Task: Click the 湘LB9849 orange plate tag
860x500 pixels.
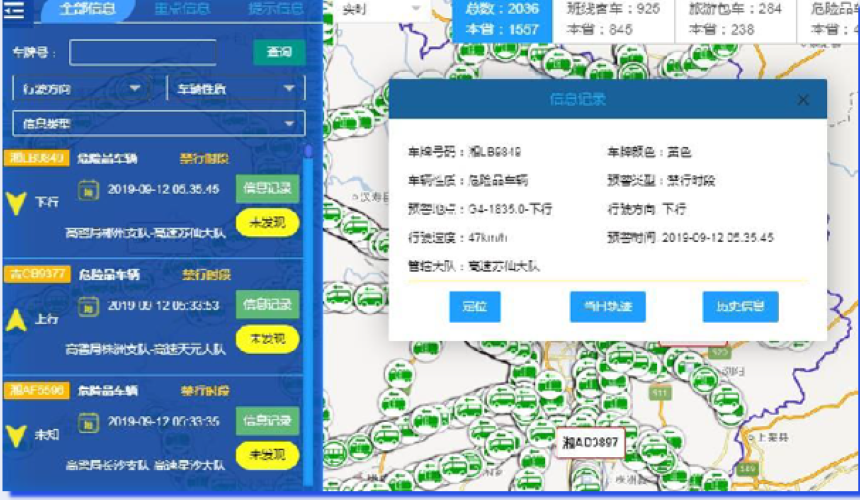Action: click(36, 158)
